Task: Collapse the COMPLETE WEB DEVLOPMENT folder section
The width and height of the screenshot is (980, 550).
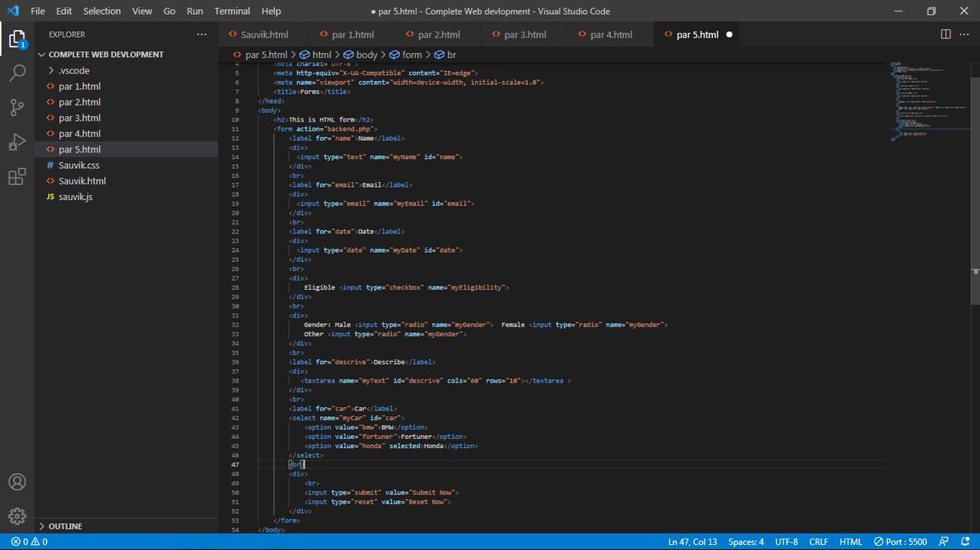Action: [127, 55]
